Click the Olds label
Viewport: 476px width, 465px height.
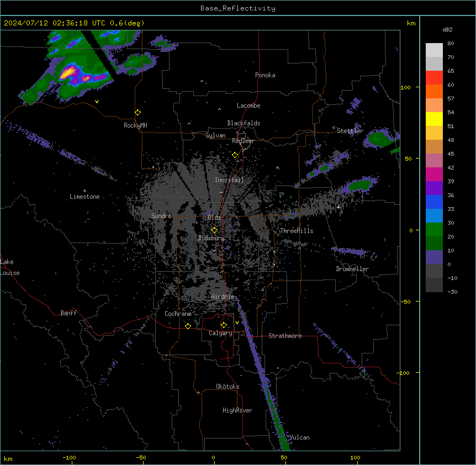tap(214, 218)
